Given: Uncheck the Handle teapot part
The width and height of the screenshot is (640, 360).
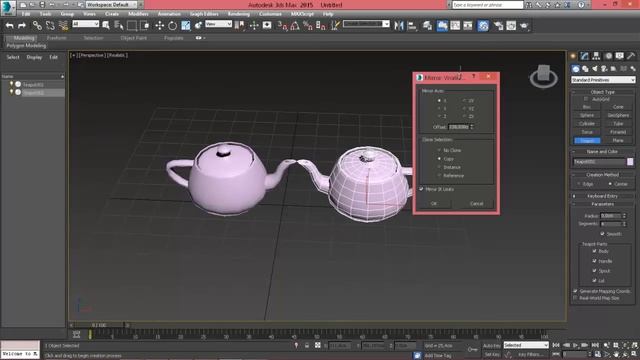Looking at the screenshot, I should [x=594, y=260].
